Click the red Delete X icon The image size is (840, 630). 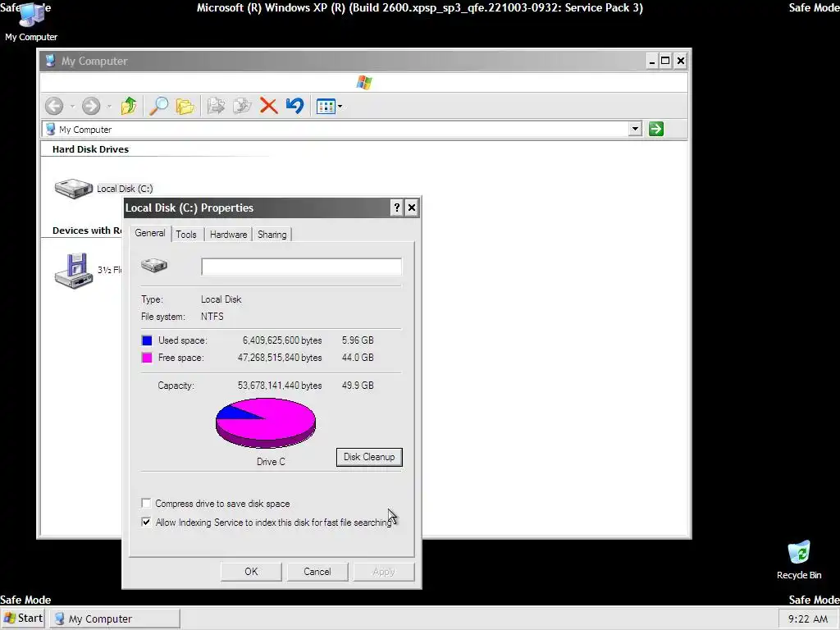[x=269, y=106]
